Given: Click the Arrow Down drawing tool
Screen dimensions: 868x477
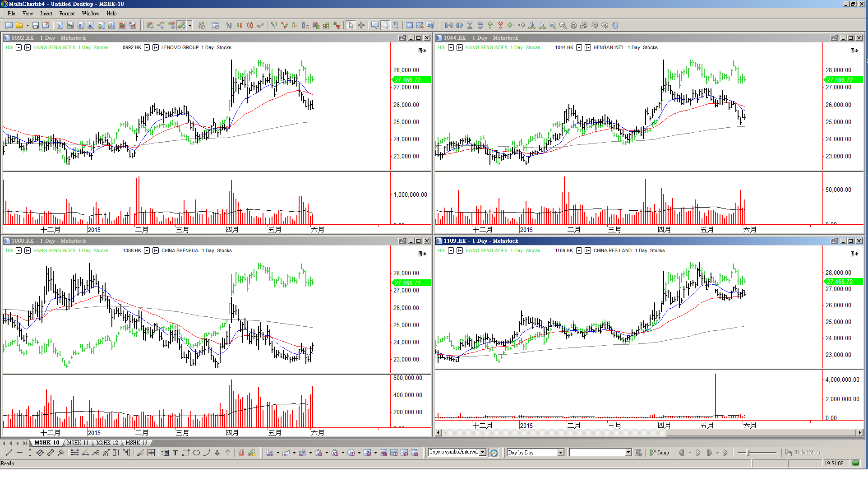Looking at the screenshot, I should click(217, 453).
